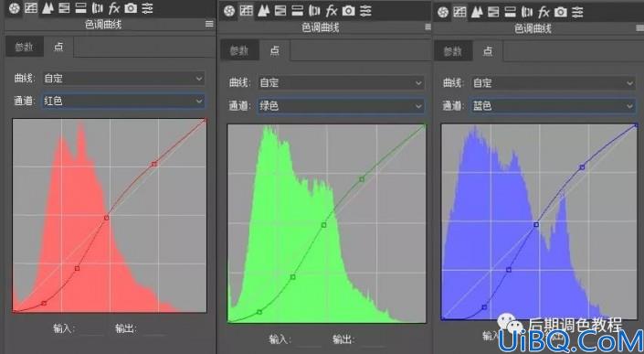Expand 曲线 自定 dropdown above 蓝色 channel
644x354 pixels.
click(x=553, y=83)
